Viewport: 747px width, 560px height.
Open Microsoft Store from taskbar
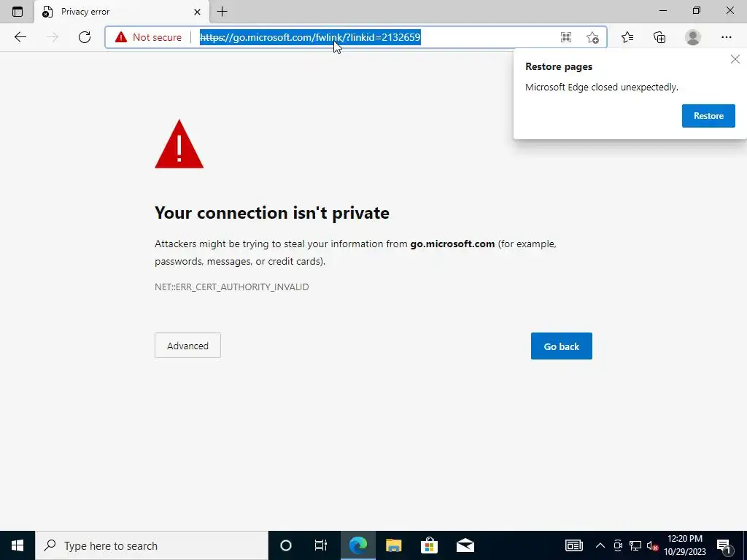coord(429,545)
